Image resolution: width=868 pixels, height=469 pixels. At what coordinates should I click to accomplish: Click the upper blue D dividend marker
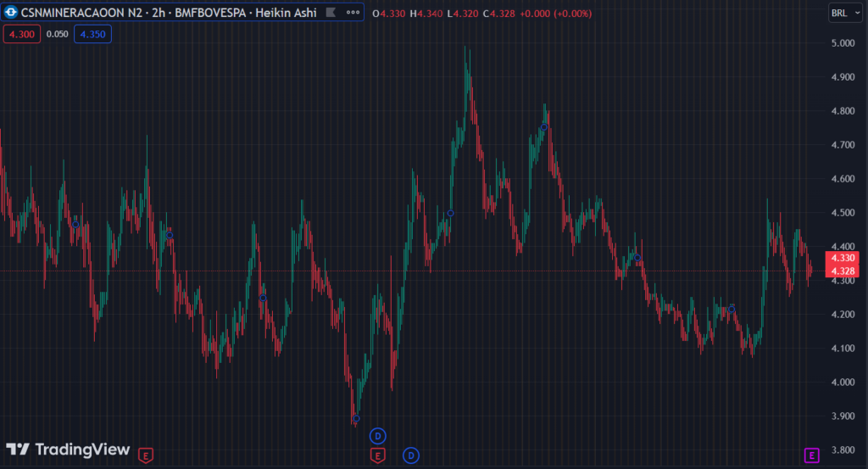point(377,436)
